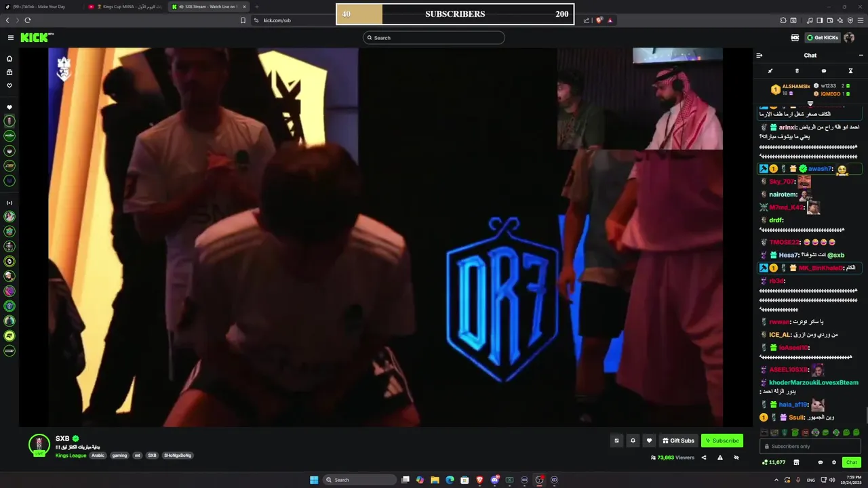Switch to the TikTok browser tab
This screenshot has width=868, height=488.
point(42,7)
